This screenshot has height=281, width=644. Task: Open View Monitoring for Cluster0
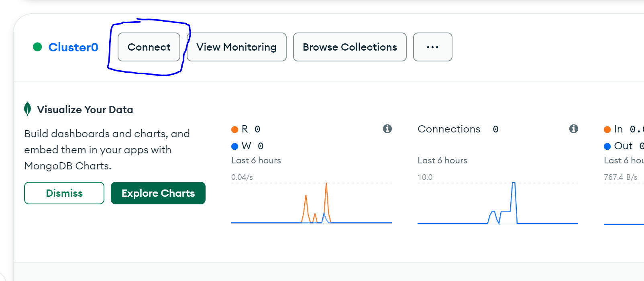[x=236, y=47]
